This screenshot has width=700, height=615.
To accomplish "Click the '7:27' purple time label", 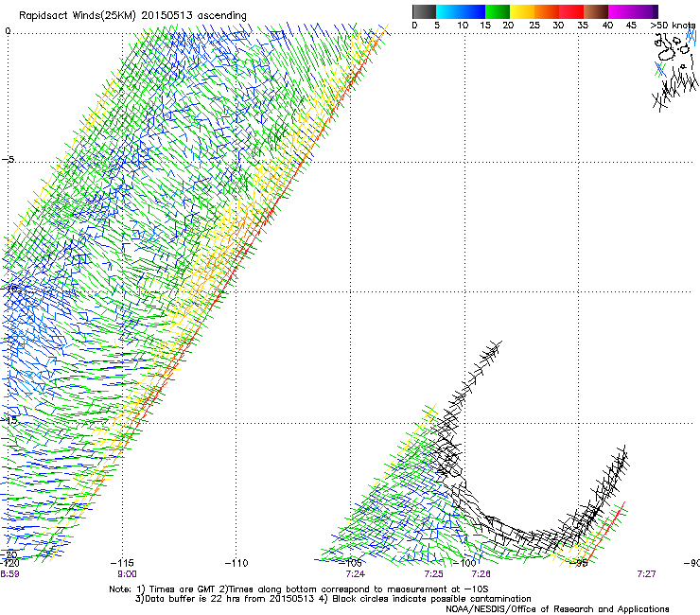I will point(646,574).
